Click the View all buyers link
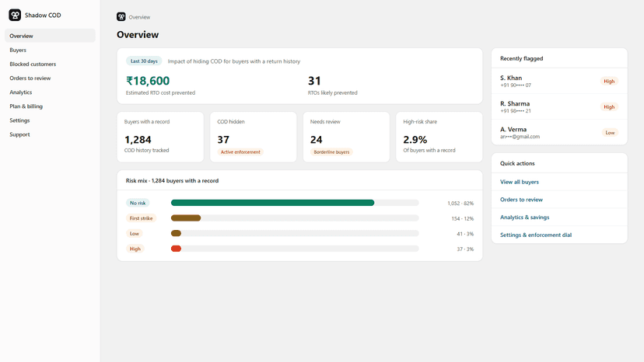This screenshot has width=644, height=362. (x=519, y=182)
